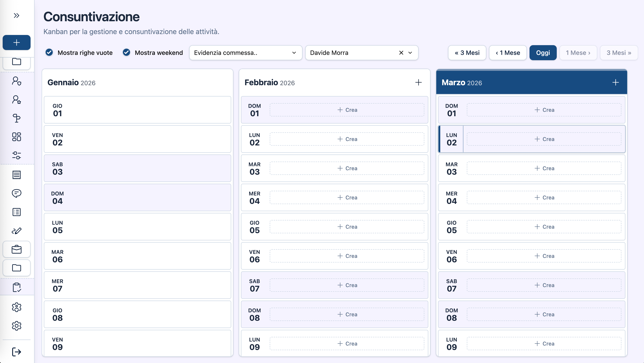Open the receipt list icon in sidebar
Screen dimensions: 644x363
point(17,175)
